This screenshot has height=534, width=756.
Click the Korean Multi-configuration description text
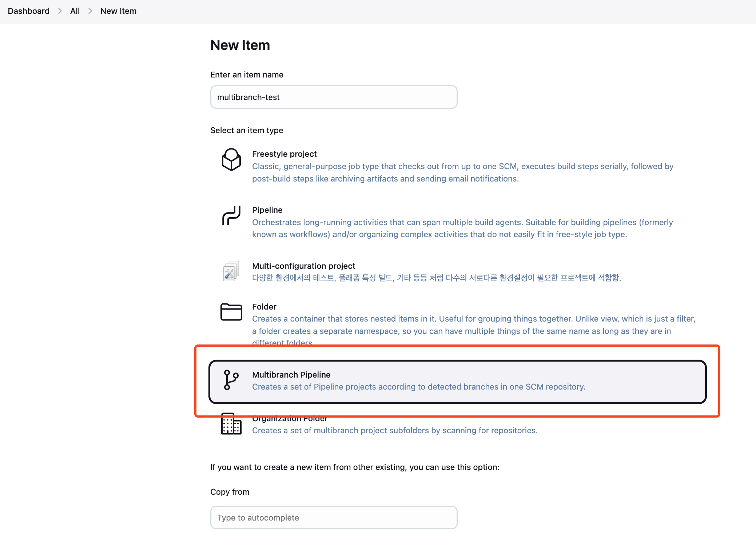[436, 278]
